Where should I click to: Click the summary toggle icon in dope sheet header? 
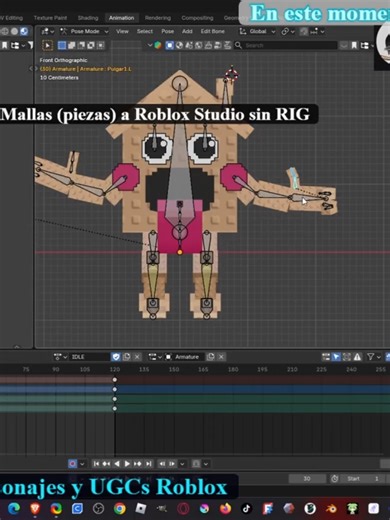pyautogui.click(x=326, y=357)
